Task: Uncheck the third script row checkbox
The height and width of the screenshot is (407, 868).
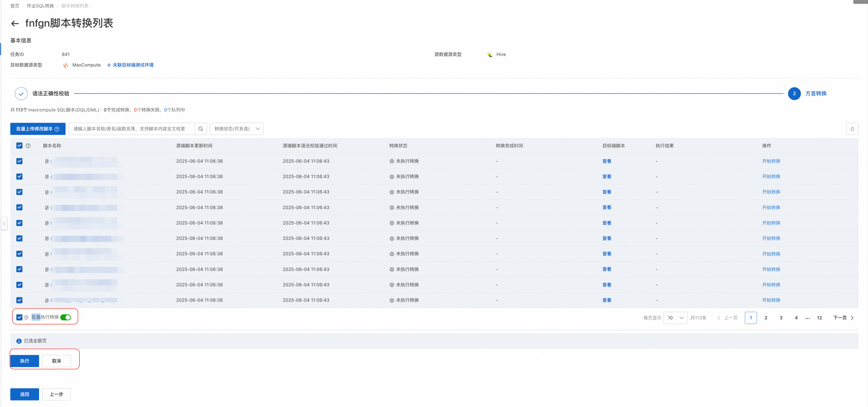Action: 19,192
